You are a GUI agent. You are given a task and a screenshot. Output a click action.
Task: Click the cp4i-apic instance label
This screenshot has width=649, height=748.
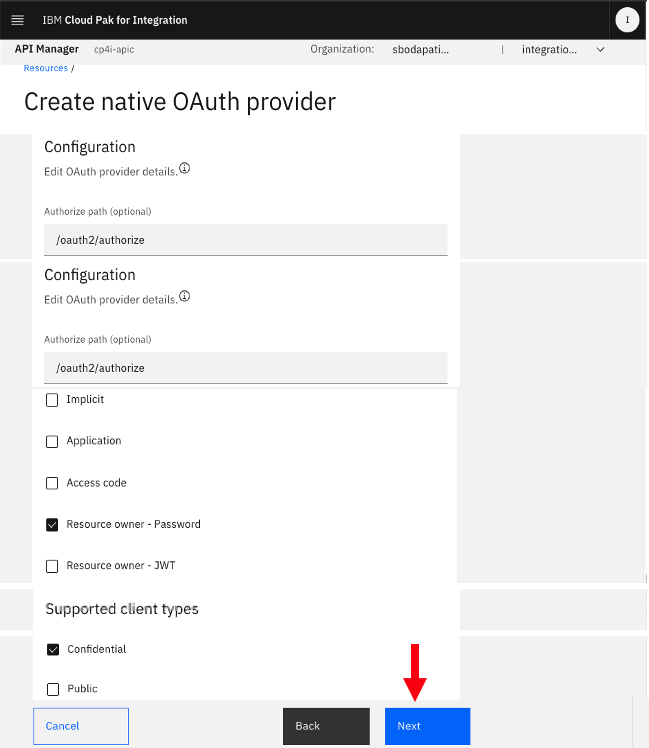[114, 50]
